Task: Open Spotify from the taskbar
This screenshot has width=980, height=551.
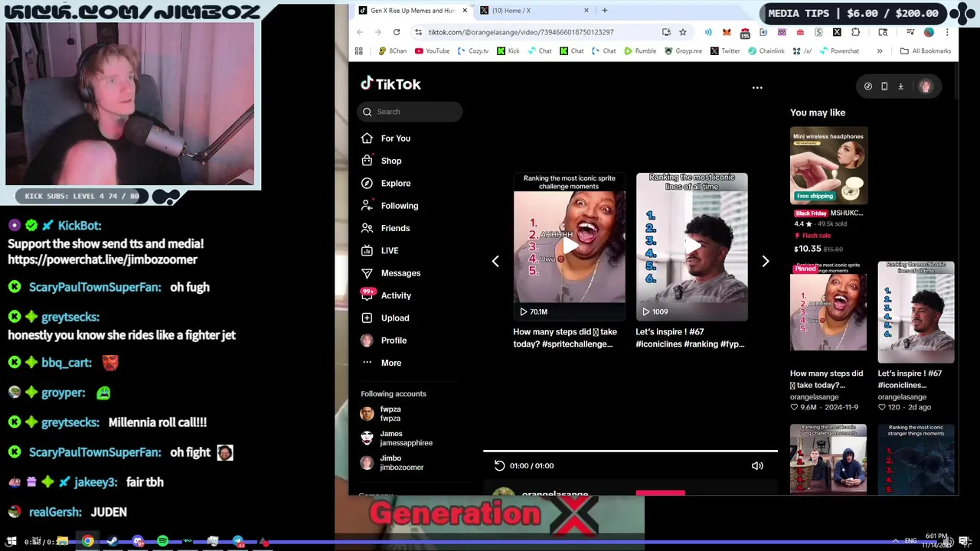Action: click(163, 541)
